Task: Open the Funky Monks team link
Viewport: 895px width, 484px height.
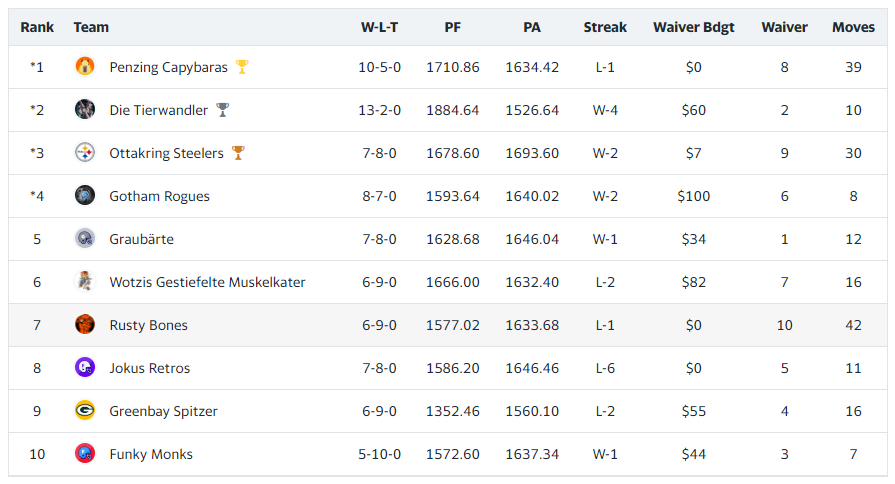Action: click(x=151, y=454)
